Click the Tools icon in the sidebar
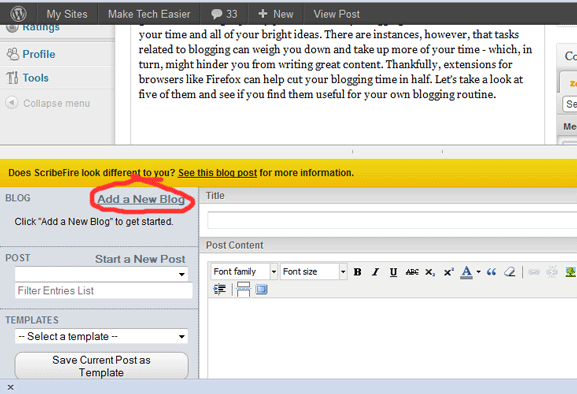This screenshot has width=577, height=394. point(12,78)
